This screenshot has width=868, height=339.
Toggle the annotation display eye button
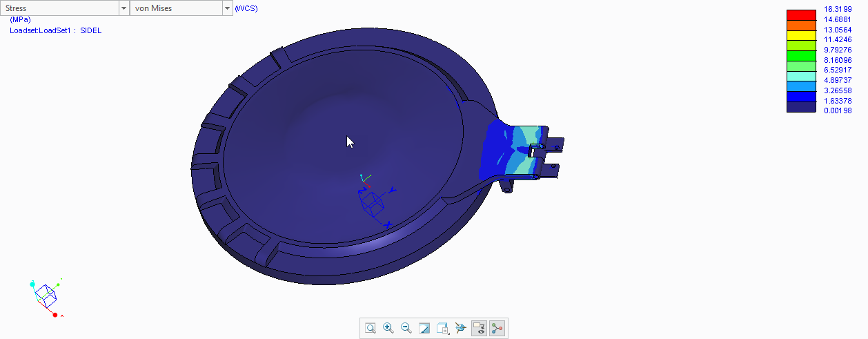point(479,329)
